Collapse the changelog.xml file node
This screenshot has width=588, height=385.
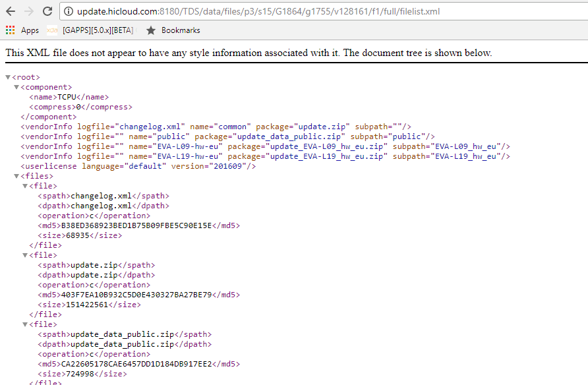[x=25, y=186]
